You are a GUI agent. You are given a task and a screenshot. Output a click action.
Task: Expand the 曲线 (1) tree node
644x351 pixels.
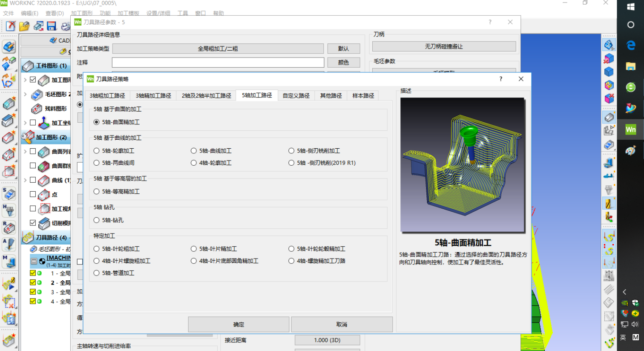25,180
